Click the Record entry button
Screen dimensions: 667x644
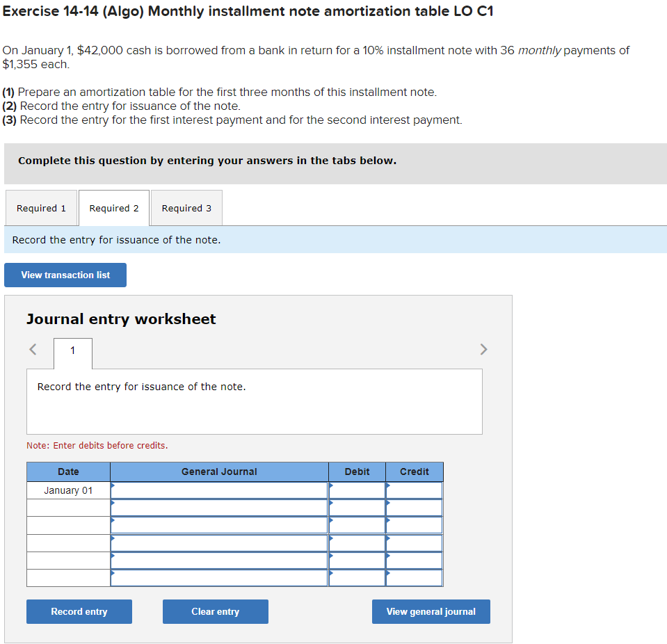(x=79, y=611)
